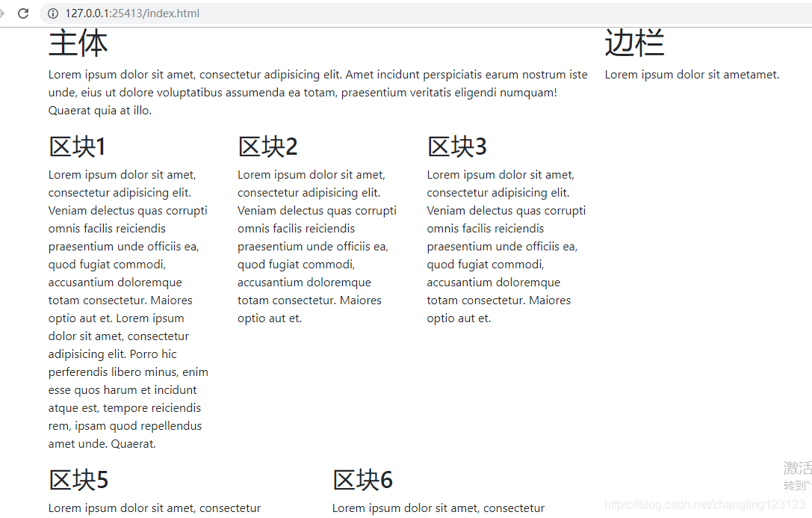The height and width of the screenshot is (518, 812).
Task: Click main paragraph line starting 'unde, eius ut dolore'
Action: pyautogui.click(x=303, y=93)
